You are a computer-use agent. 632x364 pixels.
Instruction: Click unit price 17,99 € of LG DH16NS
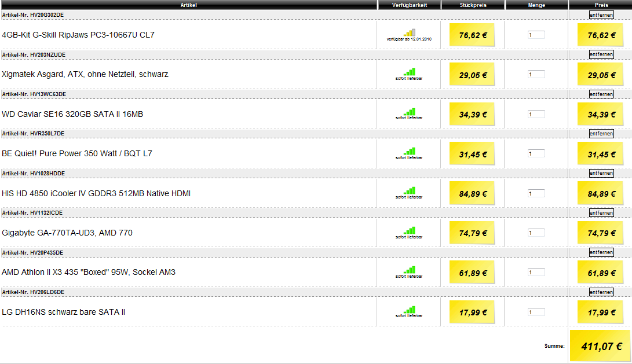(x=472, y=313)
